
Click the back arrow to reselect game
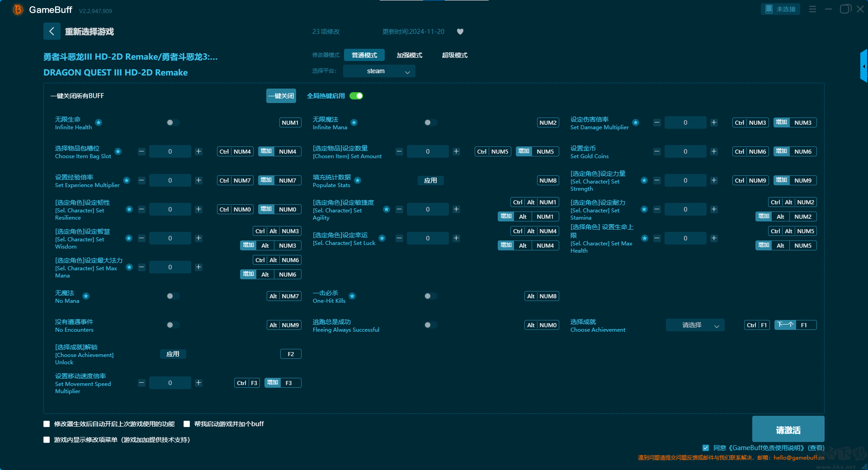[x=52, y=31]
